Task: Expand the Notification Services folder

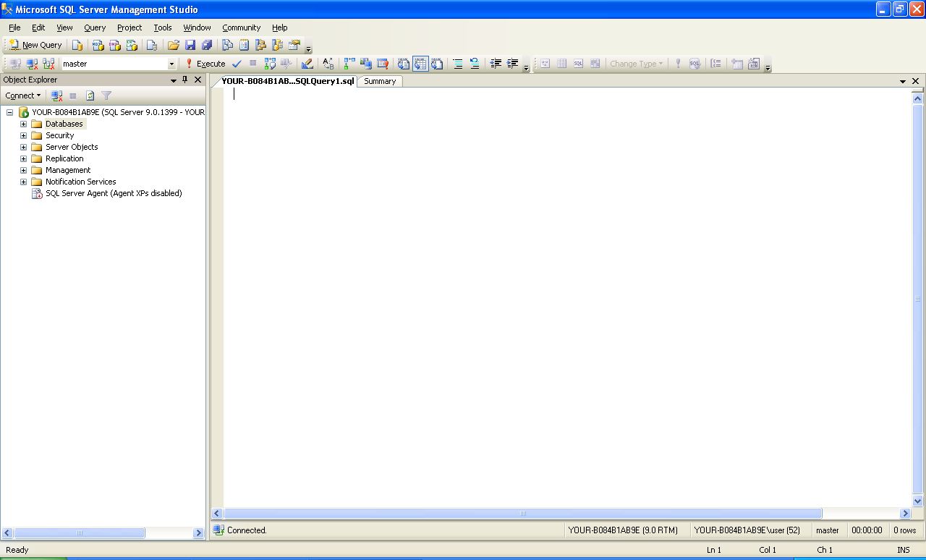Action: tap(23, 182)
